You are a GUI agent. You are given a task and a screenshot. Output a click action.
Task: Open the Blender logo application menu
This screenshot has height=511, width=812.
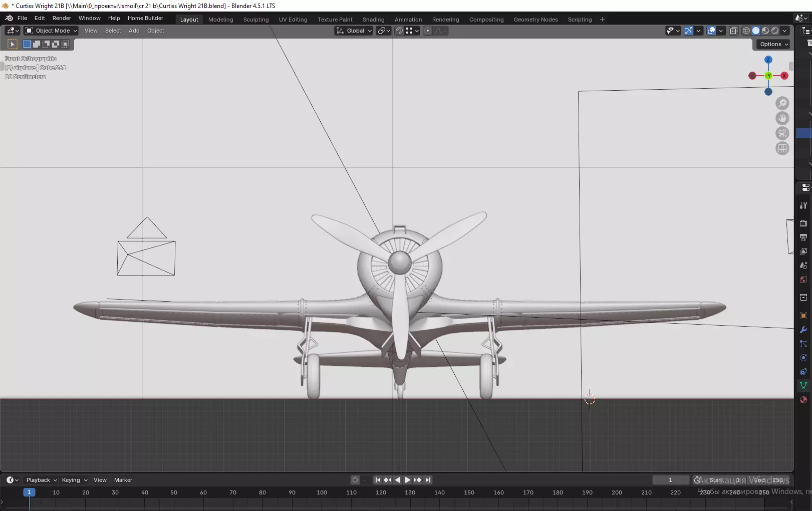pyautogui.click(x=9, y=18)
